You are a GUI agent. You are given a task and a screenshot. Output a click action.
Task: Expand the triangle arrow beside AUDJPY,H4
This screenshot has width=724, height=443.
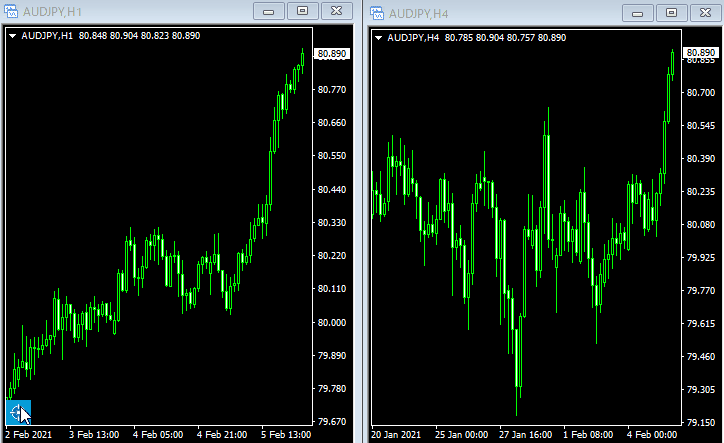coord(379,37)
